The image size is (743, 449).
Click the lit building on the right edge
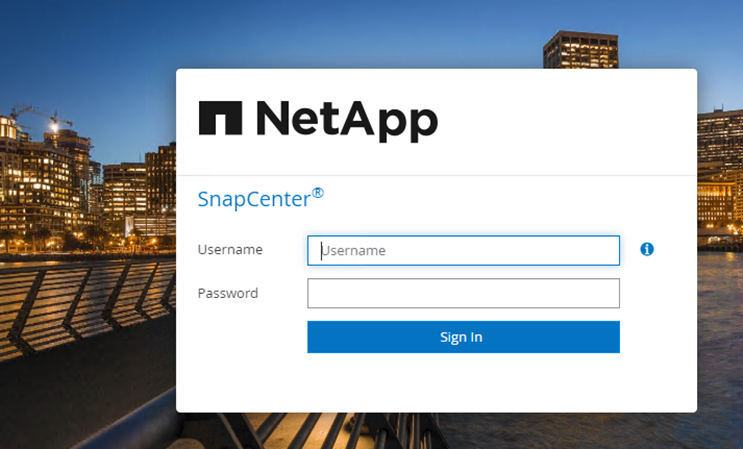coord(720,175)
